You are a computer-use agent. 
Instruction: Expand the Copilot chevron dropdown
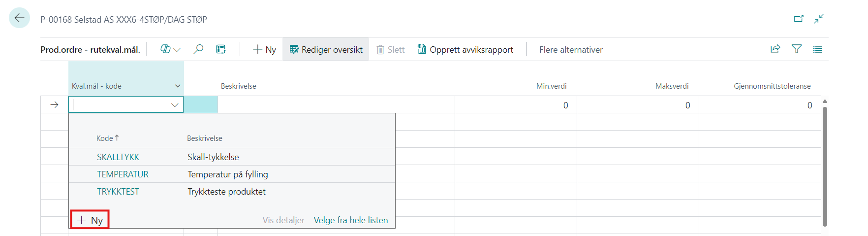click(x=177, y=50)
